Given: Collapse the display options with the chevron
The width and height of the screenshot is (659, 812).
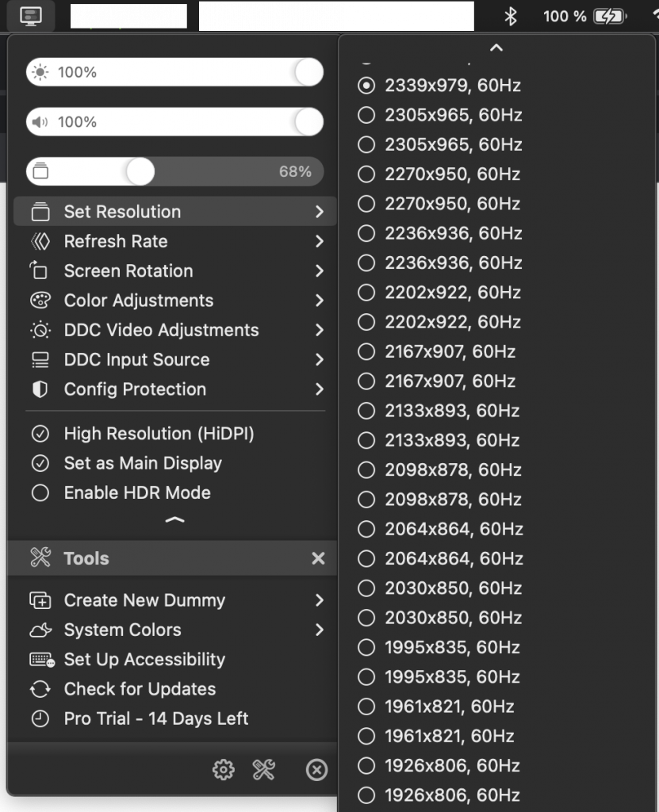Looking at the screenshot, I should (174, 520).
